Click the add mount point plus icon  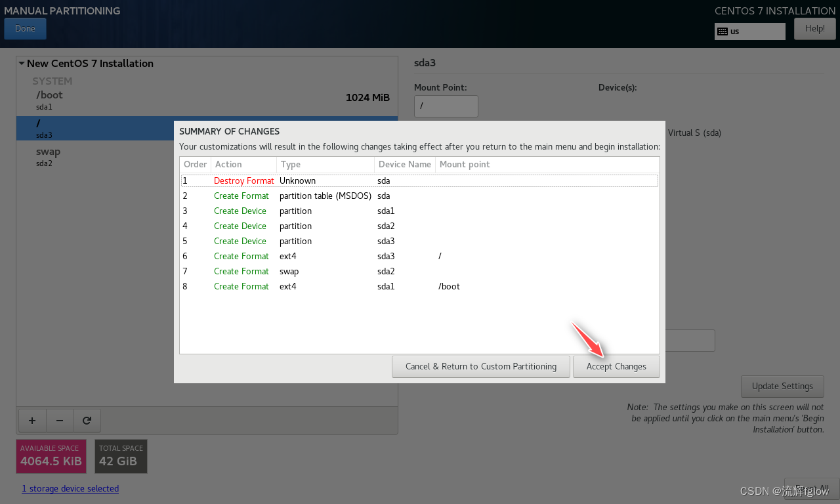pos(32,421)
